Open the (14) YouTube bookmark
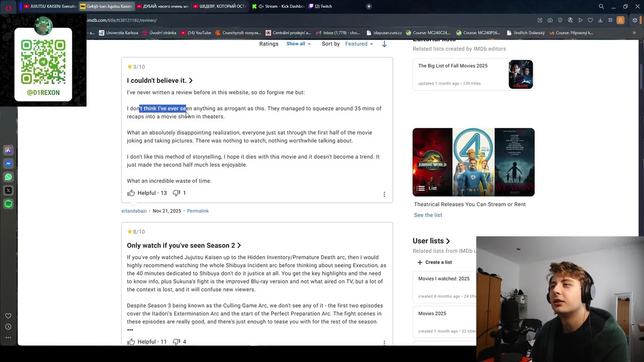Image resolution: width=644 pixels, height=362 pixels. tap(196, 33)
